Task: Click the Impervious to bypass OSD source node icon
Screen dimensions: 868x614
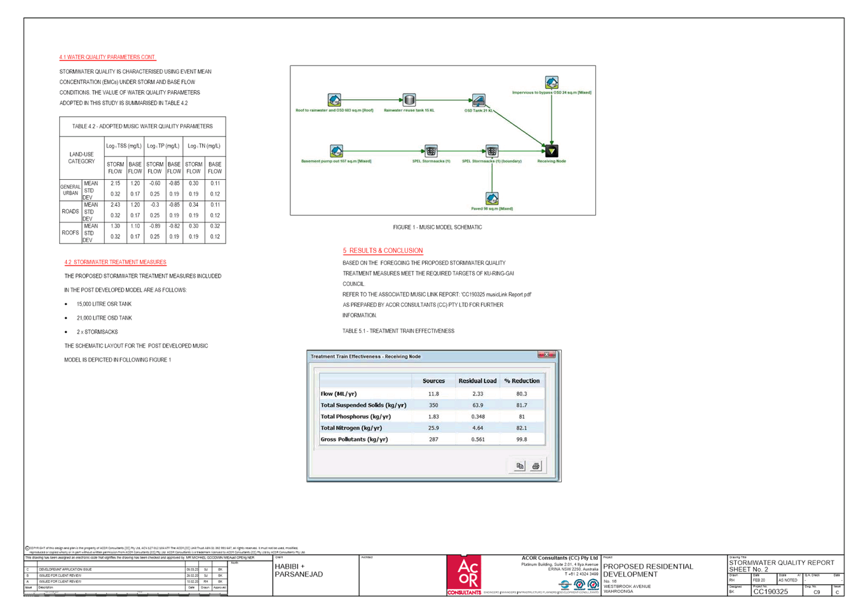Action: [552, 82]
